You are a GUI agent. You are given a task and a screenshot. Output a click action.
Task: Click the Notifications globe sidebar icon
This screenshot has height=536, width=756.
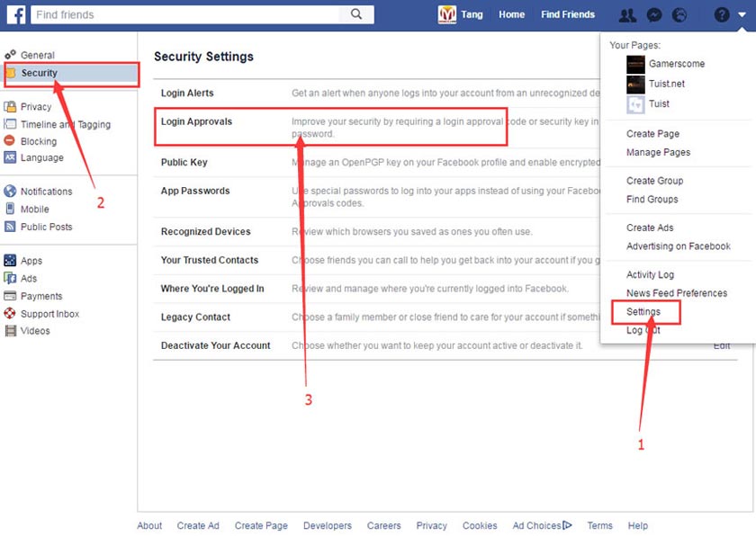click(10, 192)
